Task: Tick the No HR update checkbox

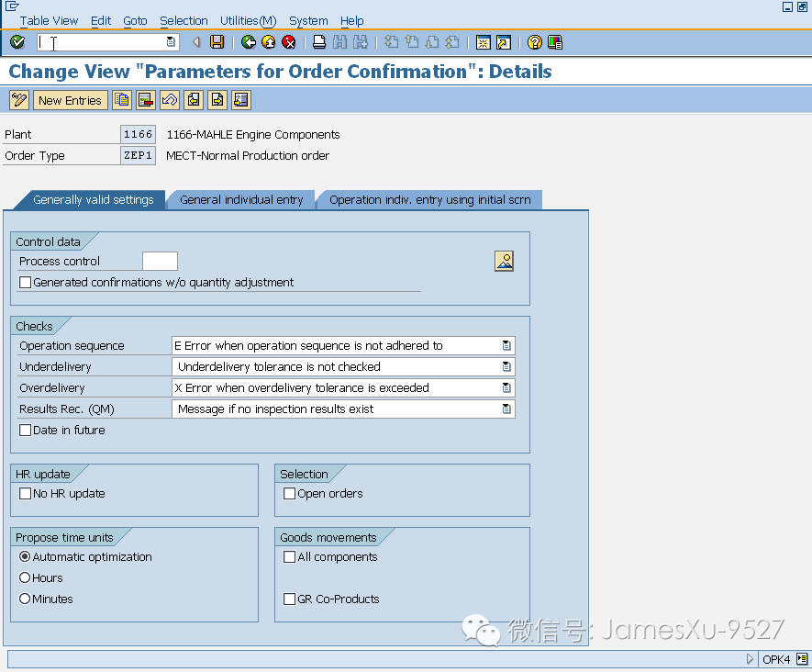Action: pyautogui.click(x=25, y=493)
